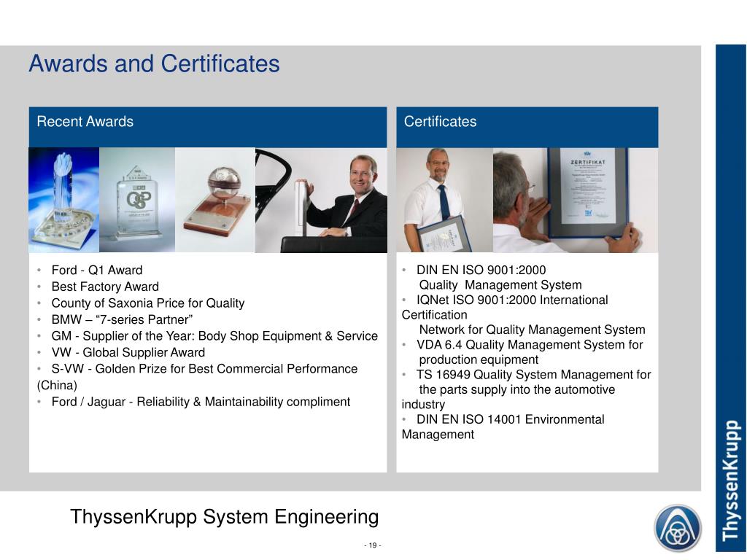Image resolution: width=747 pixels, height=560 pixels.
Task: Click the page number '- 19 -'
Action: (373, 545)
